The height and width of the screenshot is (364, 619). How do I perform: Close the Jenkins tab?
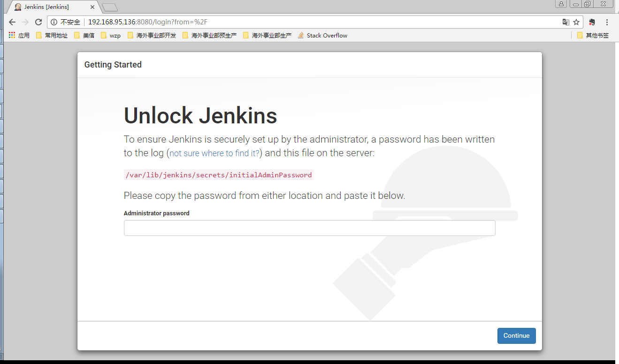tap(92, 7)
